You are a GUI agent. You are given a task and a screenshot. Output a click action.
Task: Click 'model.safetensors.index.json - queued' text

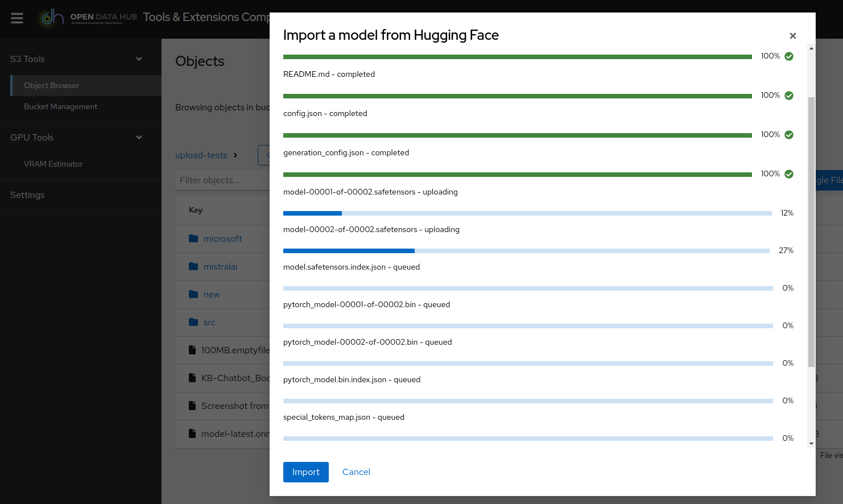click(352, 267)
